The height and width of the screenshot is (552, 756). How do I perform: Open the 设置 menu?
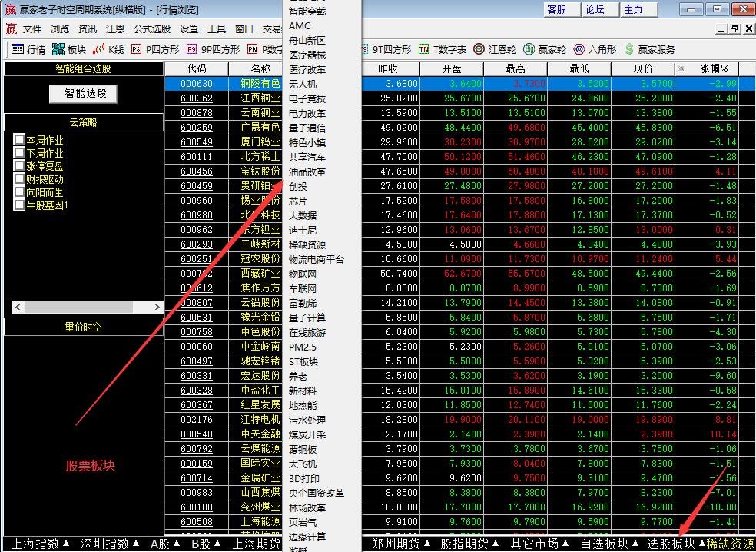coord(189,29)
